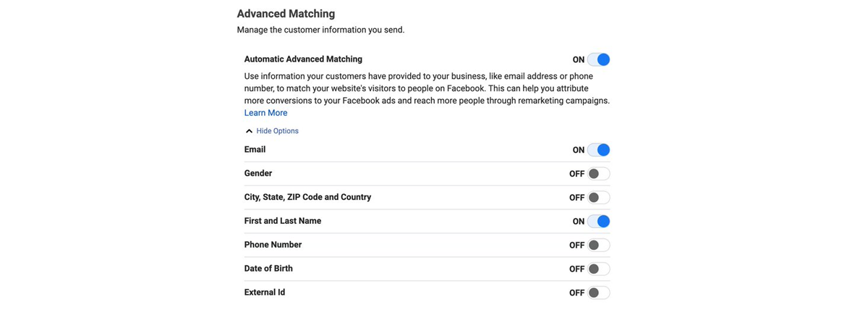Click the First and Last Name label
This screenshot has width=868, height=315.
point(283,221)
